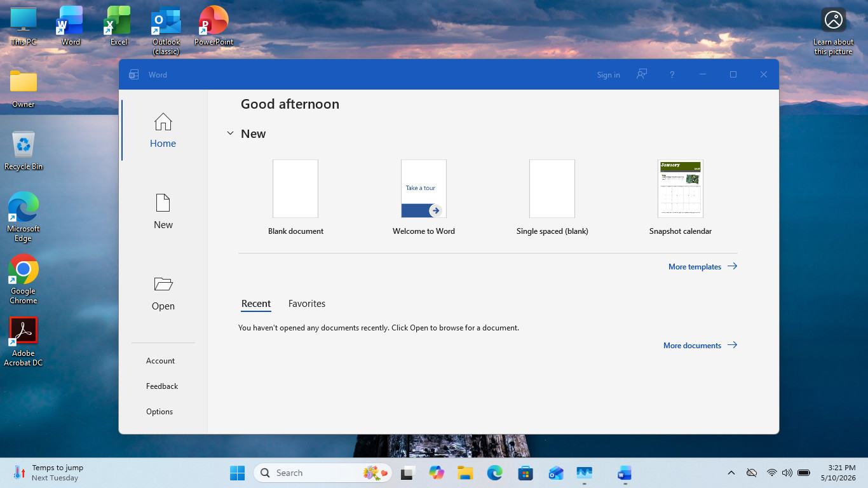Viewport: 868px width, 488px height.
Task: Select This PC desktop icon
Action: [x=24, y=27]
